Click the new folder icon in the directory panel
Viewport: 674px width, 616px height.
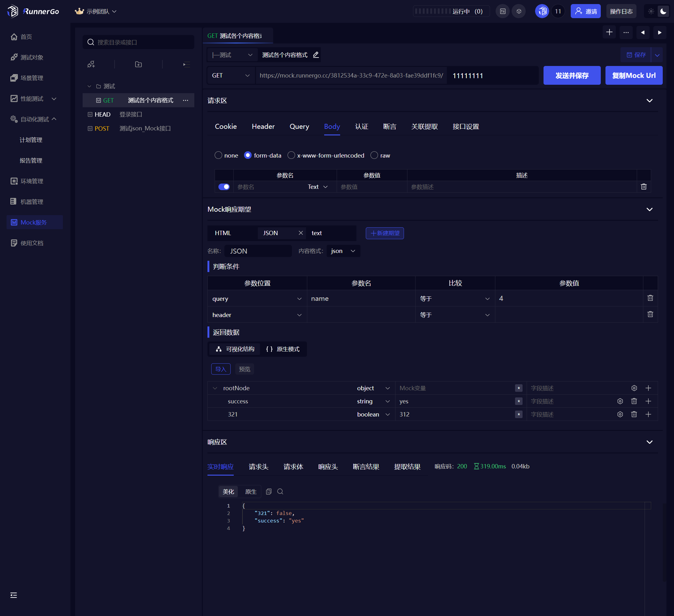click(138, 64)
